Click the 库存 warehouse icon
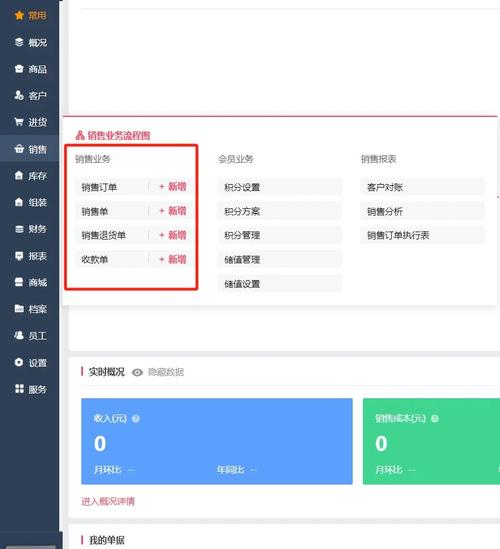The width and height of the screenshot is (500, 549). coord(19,175)
